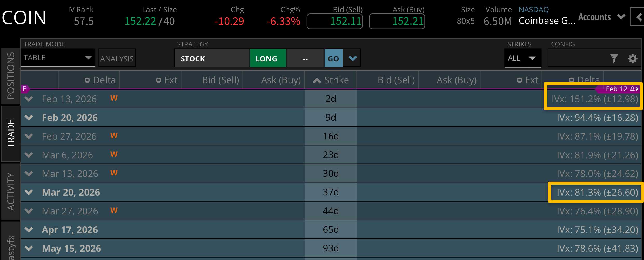This screenshot has width=644, height=260.
Task: Click the earnings E marker icon
Action: coord(24,89)
